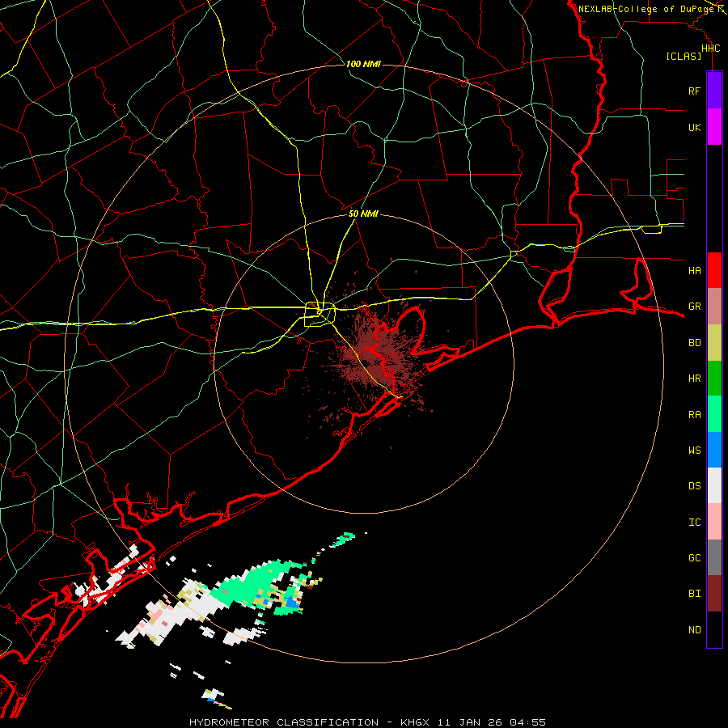Click the HHC product label
This screenshot has width=728, height=728.
pos(710,49)
